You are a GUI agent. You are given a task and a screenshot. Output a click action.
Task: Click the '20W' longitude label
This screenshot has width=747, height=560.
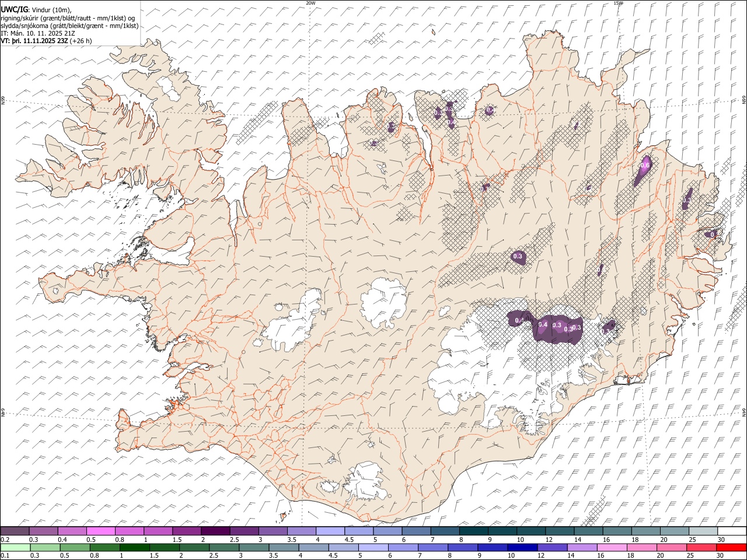310,3
